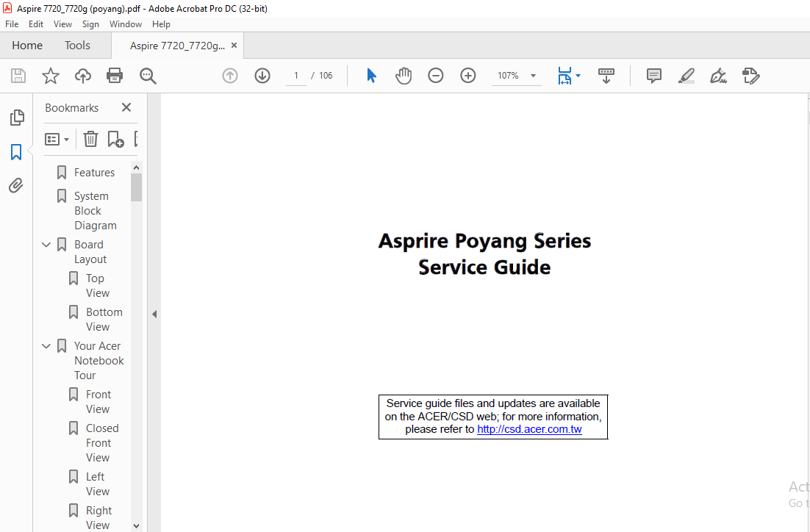
Task: Toggle the bookmarks panel icon
Action: point(16,152)
